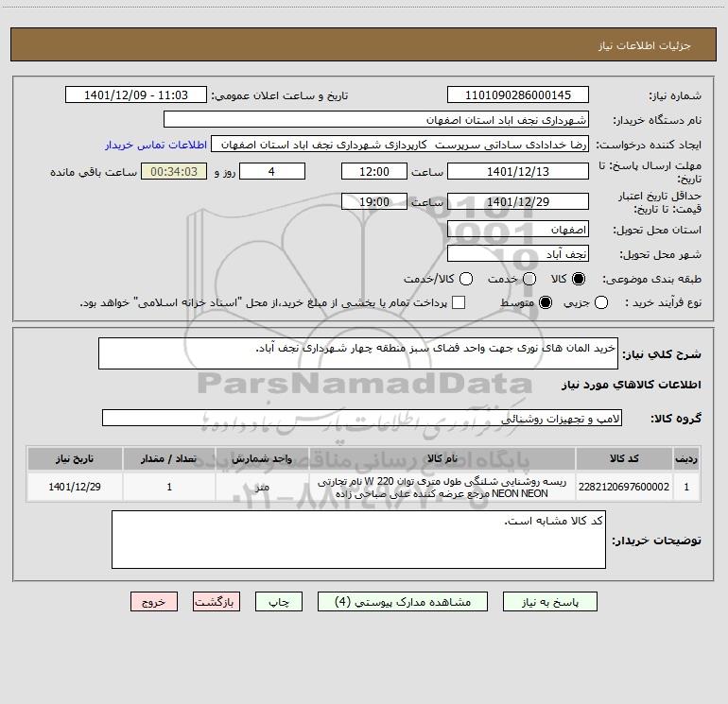Click the بازگشت back button
The image size is (728, 704).
pos(217,601)
